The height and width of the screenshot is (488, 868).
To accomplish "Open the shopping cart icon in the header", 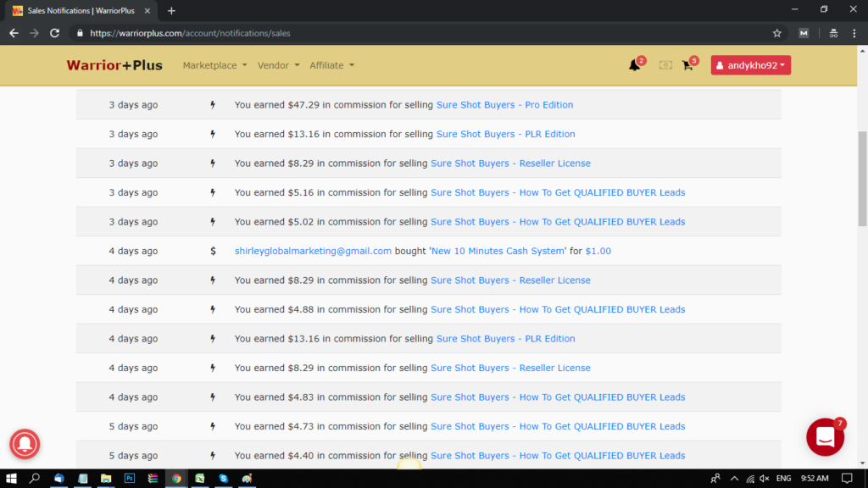I will coord(687,65).
